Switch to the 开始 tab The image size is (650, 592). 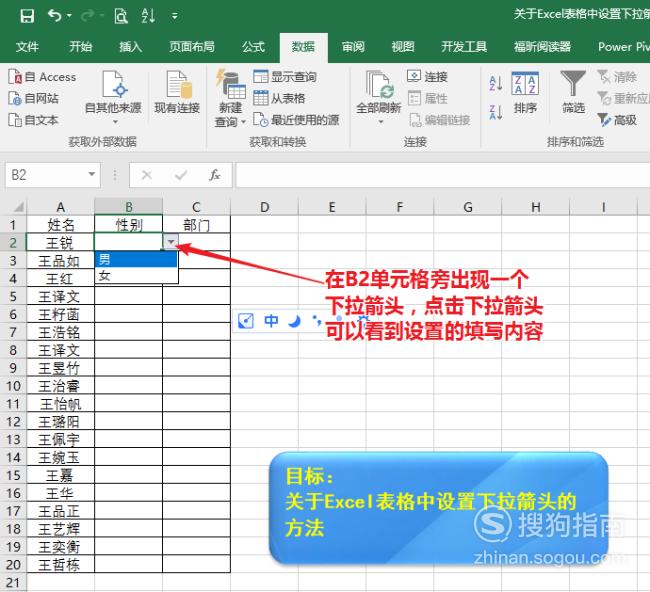[x=80, y=47]
